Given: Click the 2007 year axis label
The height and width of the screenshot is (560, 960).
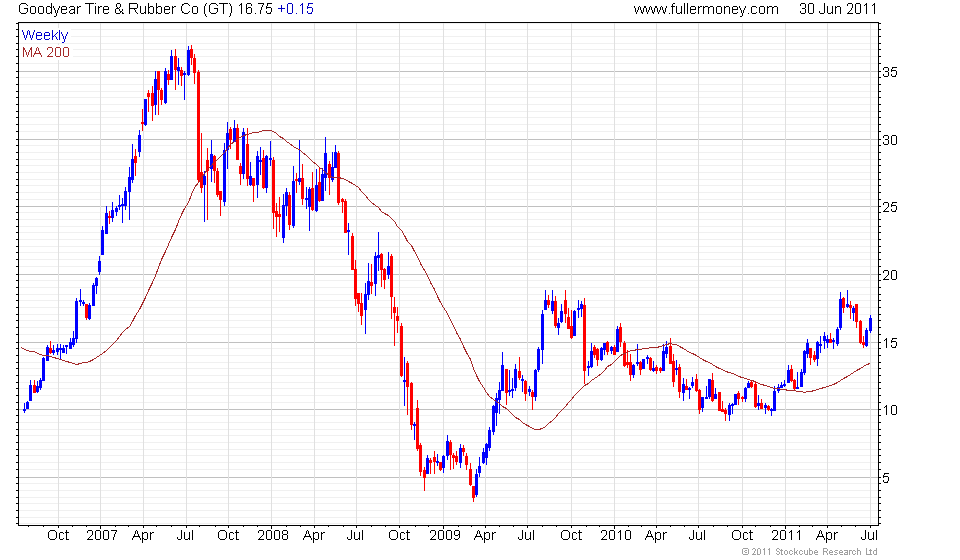Looking at the screenshot, I should (102, 536).
